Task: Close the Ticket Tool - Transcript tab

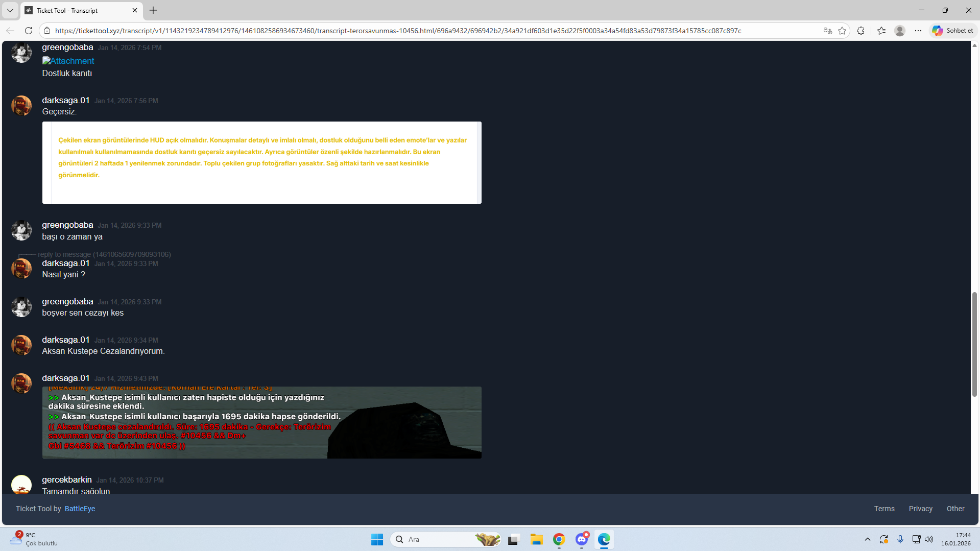Action: click(x=135, y=10)
